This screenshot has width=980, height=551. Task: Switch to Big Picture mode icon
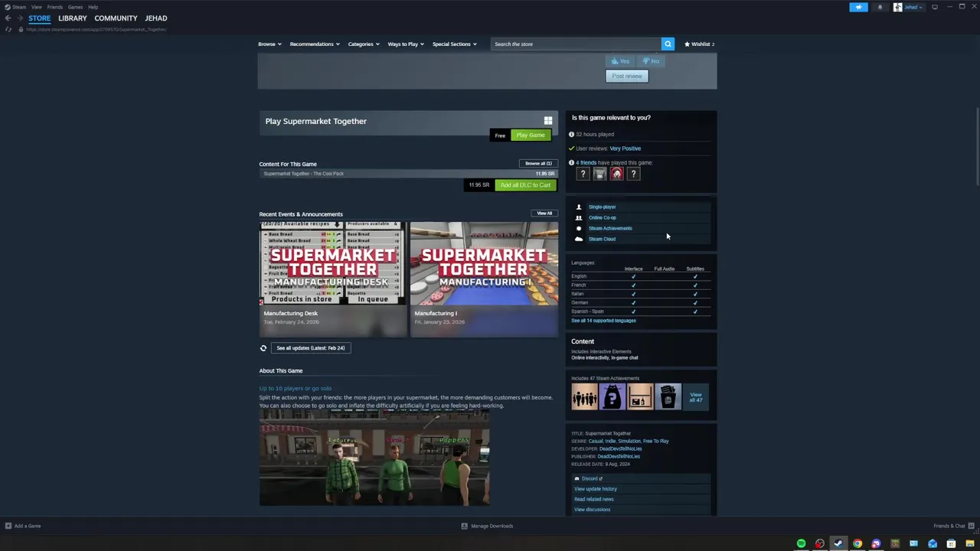click(x=934, y=7)
